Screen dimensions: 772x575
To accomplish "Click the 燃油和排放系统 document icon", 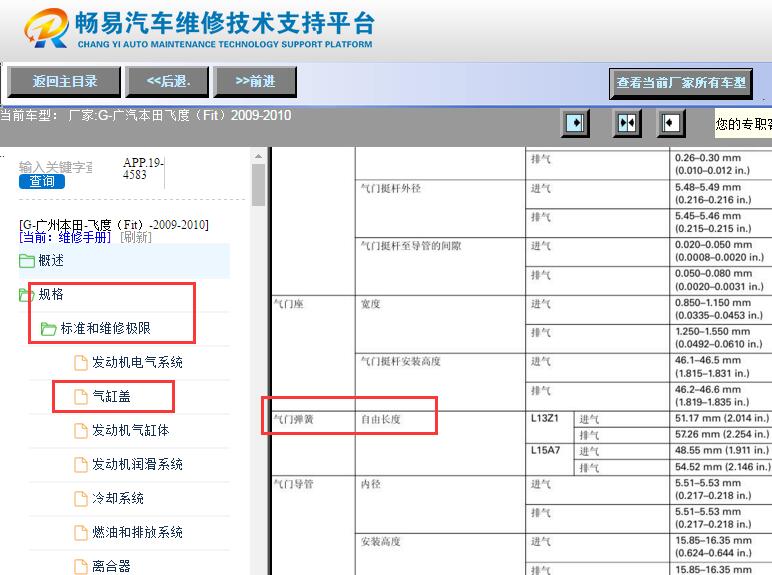I will (81, 533).
